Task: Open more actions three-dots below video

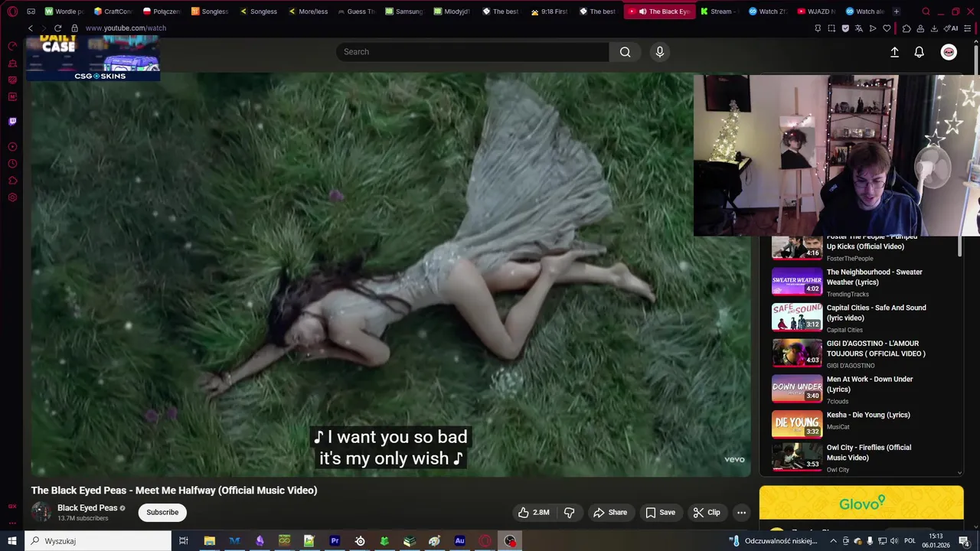Action: click(x=741, y=513)
